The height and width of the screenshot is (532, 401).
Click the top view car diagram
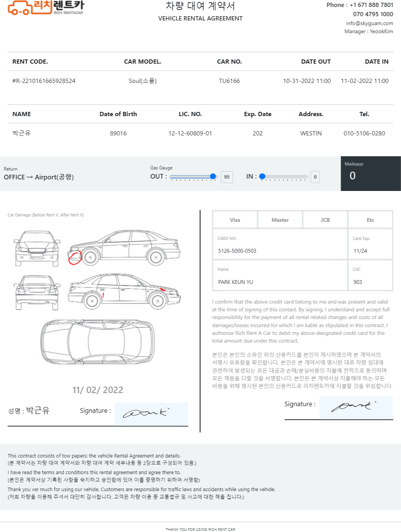pos(98,342)
